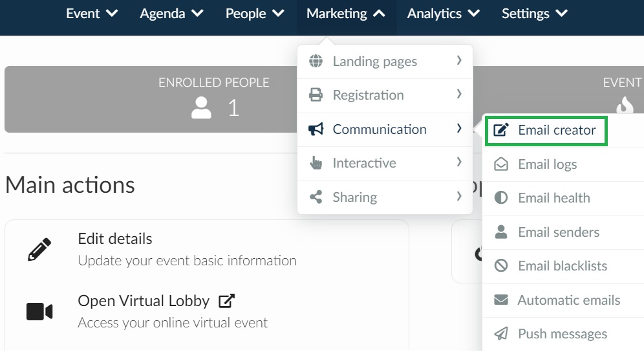Expand the Communication submenu arrow
Image resolution: width=644 pixels, height=352 pixels.
459,128
